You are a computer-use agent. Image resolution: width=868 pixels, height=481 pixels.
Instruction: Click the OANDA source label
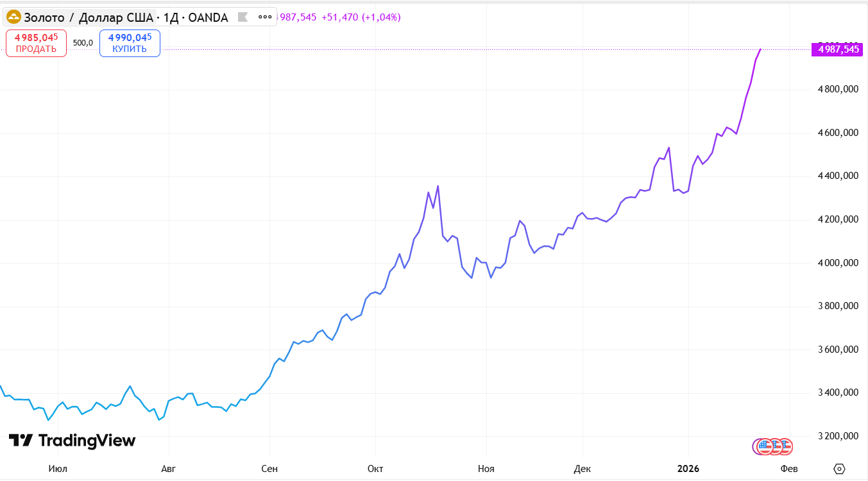coord(208,17)
